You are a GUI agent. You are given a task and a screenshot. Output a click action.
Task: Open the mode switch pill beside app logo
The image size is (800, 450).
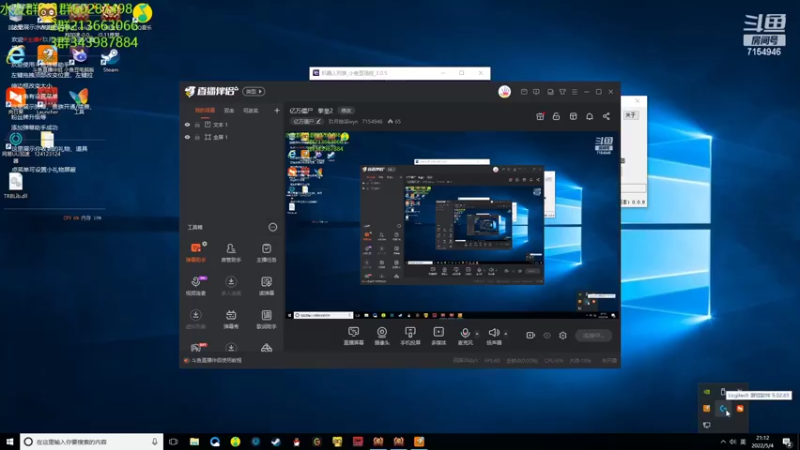[x=254, y=91]
